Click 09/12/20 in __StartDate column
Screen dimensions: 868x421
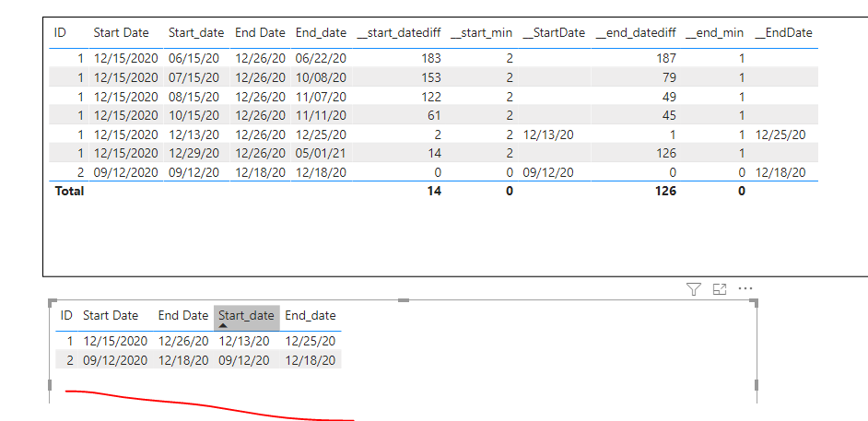tap(548, 172)
